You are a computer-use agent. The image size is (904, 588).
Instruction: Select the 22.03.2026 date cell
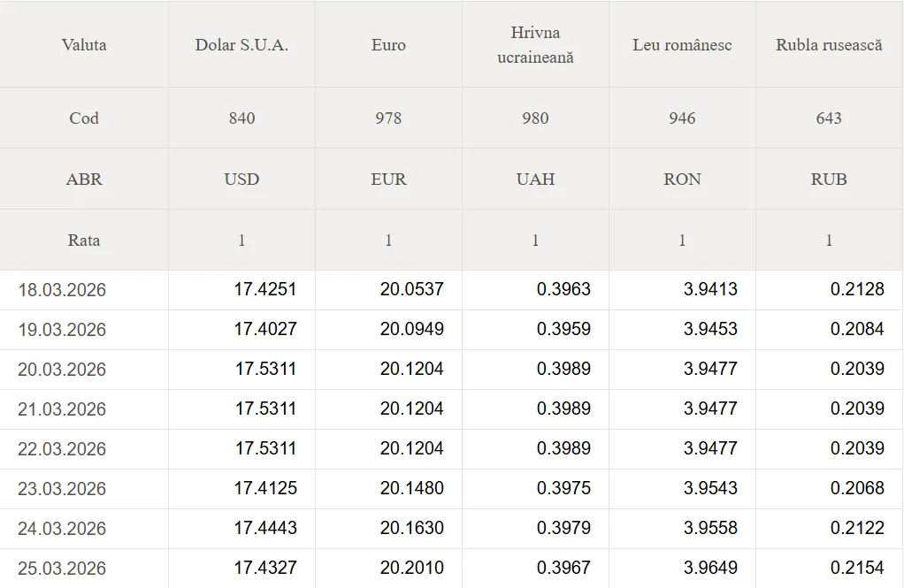pyautogui.click(x=62, y=449)
